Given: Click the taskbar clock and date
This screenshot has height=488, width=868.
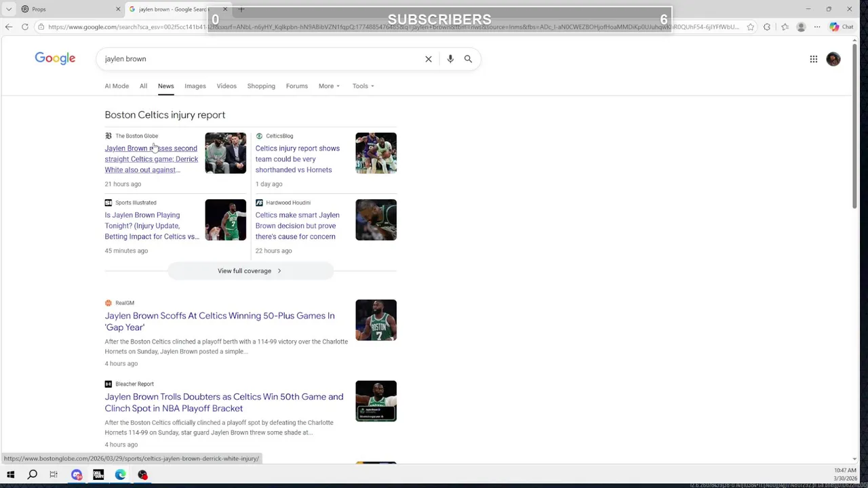Looking at the screenshot, I should pos(845,474).
